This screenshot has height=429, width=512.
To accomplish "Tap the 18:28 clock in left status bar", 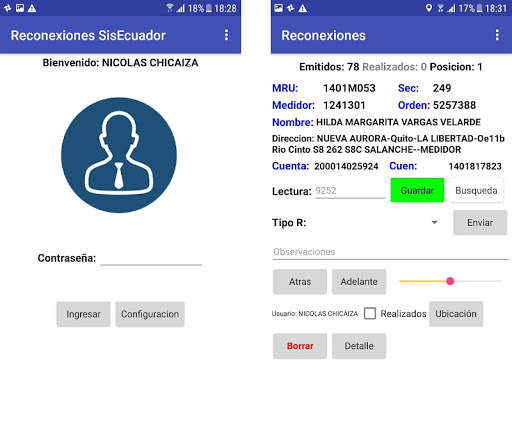I will (x=225, y=8).
